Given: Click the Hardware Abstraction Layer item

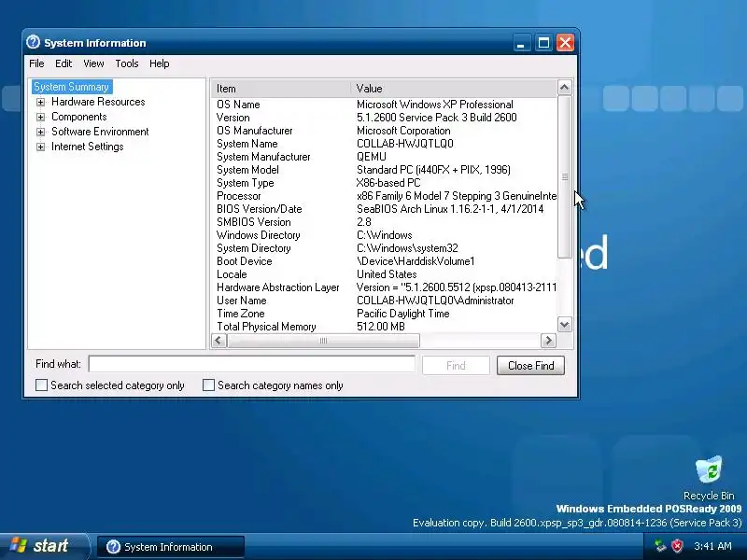Looking at the screenshot, I should [277, 288].
